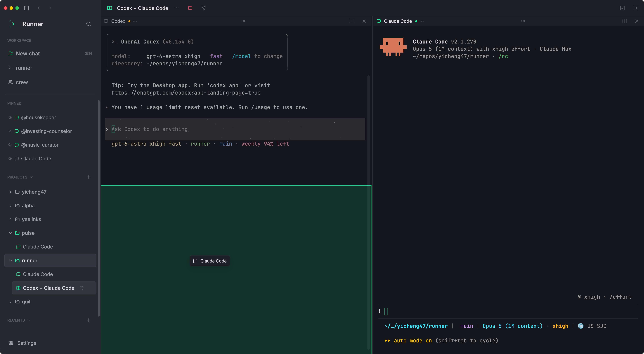Image resolution: width=644 pixels, height=354 pixels.
Task: Unpin the @music-curator chat
Action: tap(10, 145)
